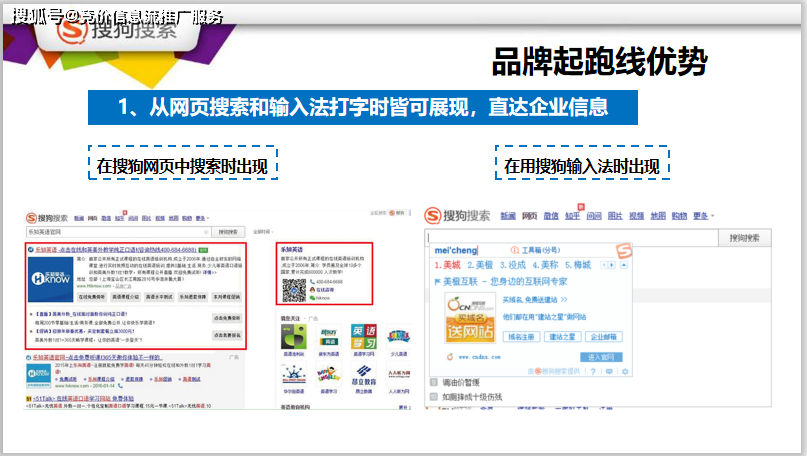
Task: Click the Sogou logo above the mei'cheng input popup
Action: [457, 215]
